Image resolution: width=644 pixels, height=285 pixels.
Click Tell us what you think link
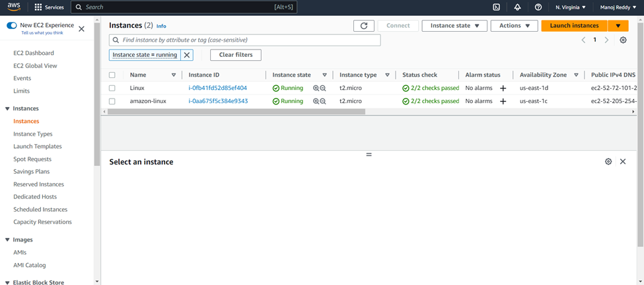(42, 32)
